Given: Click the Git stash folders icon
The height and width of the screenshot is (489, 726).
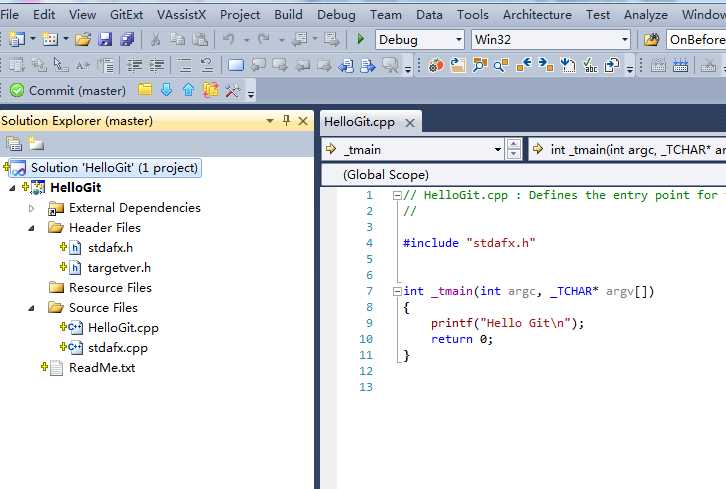Looking at the screenshot, I should click(x=211, y=89).
